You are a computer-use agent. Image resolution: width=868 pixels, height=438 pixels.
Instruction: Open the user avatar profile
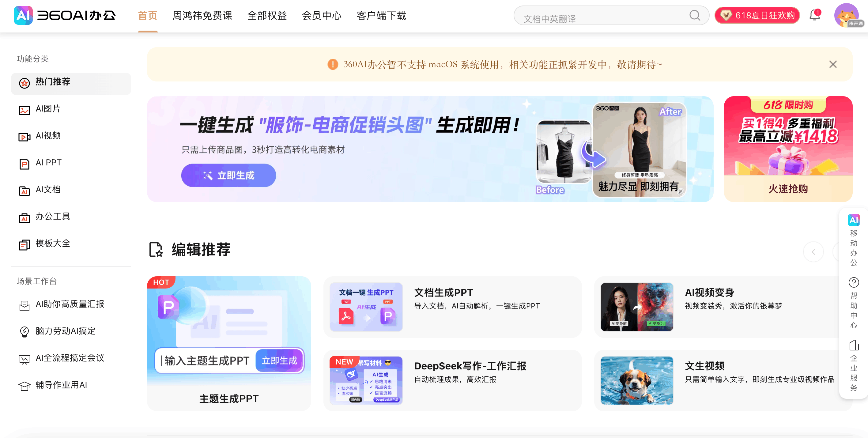pyautogui.click(x=847, y=15)
